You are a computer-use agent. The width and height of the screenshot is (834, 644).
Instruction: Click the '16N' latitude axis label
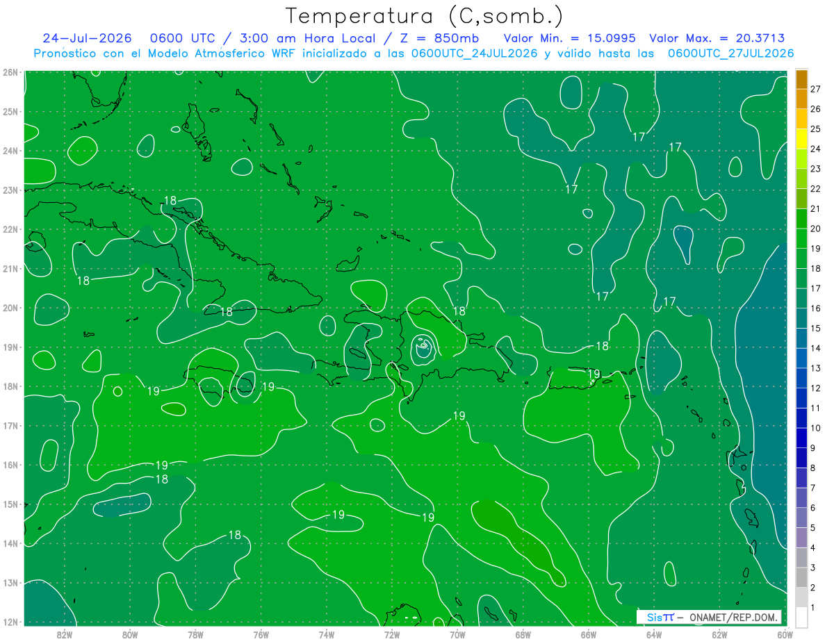pyautogui.click(x=10, y=465)
